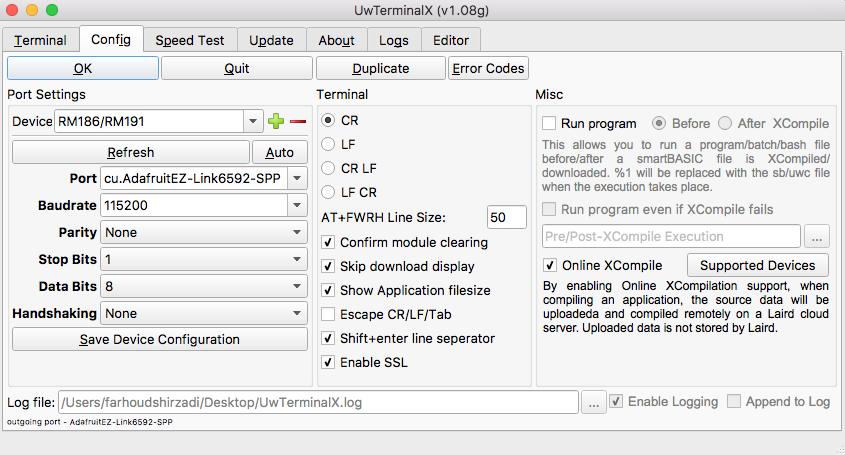Select the CR LF radio button
Screen dimensions: 845x455
click(327, 168)
